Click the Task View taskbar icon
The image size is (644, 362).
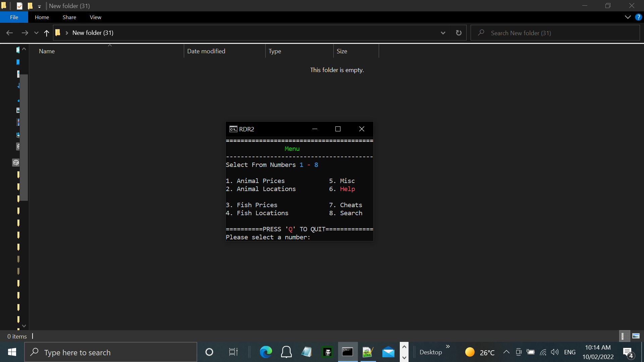pos(233,352)
